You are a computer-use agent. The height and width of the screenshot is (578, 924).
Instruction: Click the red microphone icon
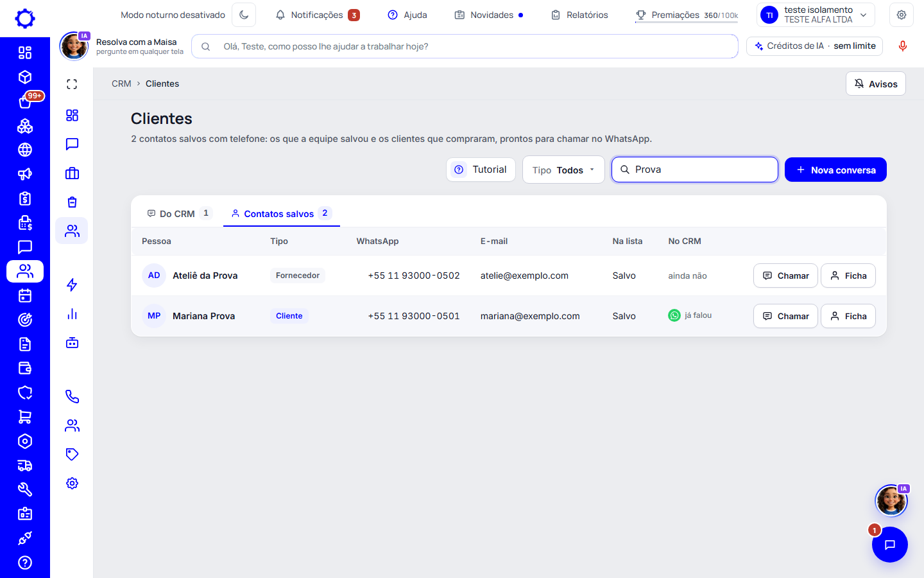point(903,46)
